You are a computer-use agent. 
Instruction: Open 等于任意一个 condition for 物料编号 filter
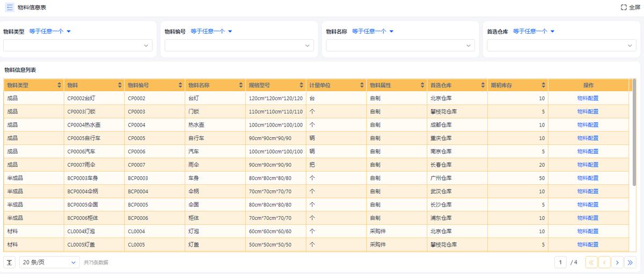(x=211, y=32)
